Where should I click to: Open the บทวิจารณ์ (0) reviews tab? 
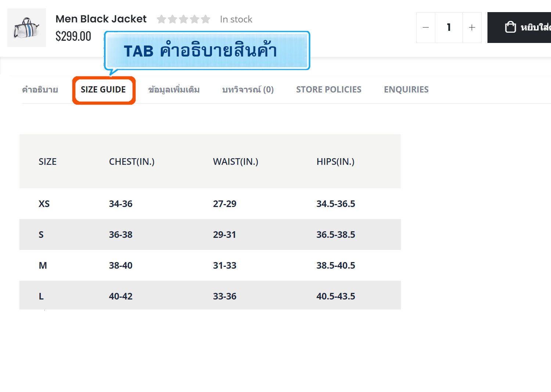248,90
